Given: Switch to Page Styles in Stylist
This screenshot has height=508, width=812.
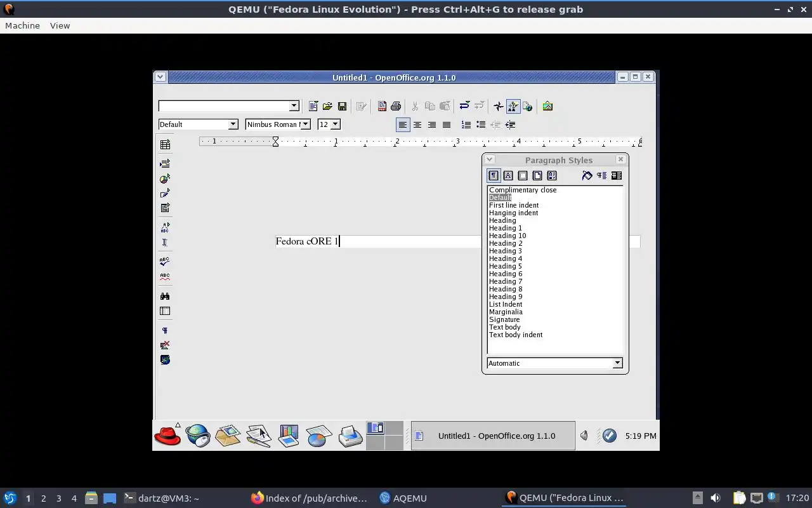Looking at the screenshot, I should 537,176.
